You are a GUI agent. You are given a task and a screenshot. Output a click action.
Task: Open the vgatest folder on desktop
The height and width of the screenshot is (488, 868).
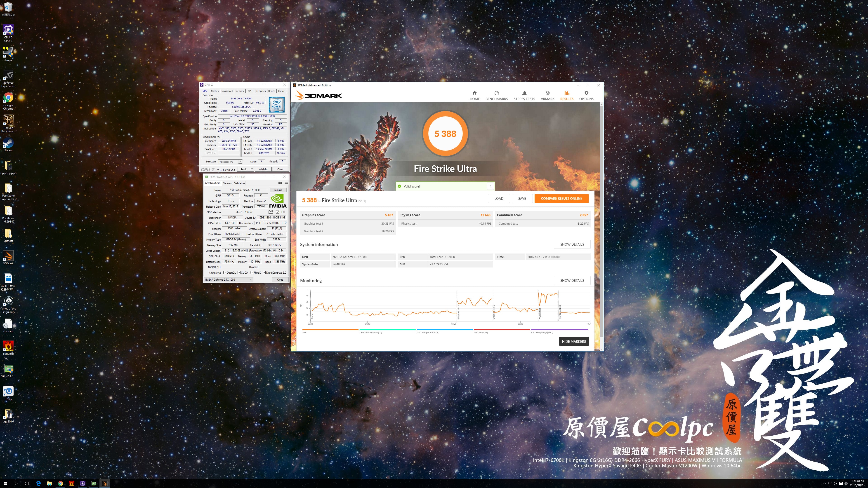pos(8,235)
